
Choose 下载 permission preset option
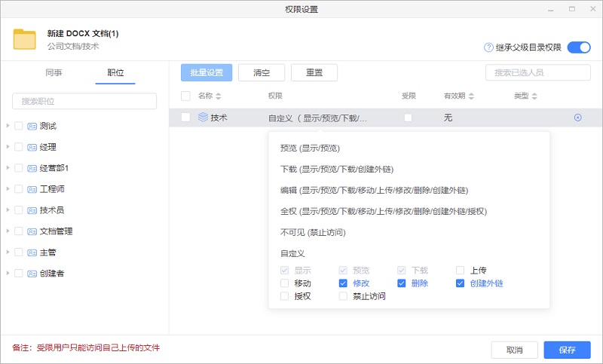[x=337, y=169]
